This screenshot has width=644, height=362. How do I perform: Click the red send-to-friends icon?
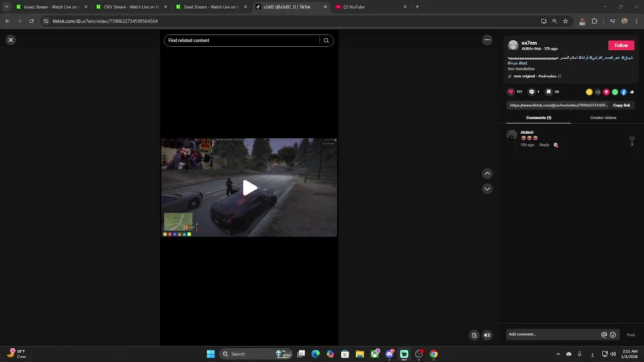pos(606,92)
